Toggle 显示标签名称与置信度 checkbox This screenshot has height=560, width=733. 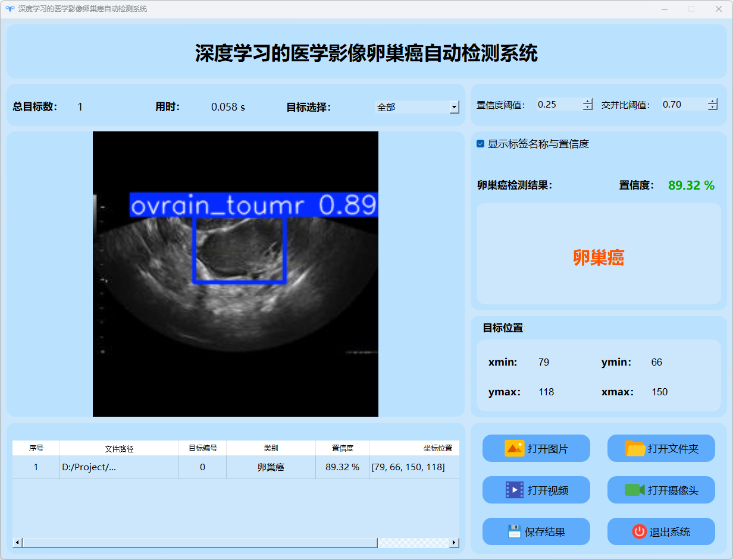(481, 144)
